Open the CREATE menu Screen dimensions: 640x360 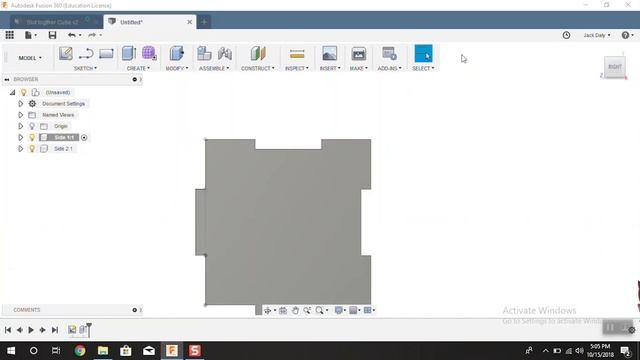138,68
